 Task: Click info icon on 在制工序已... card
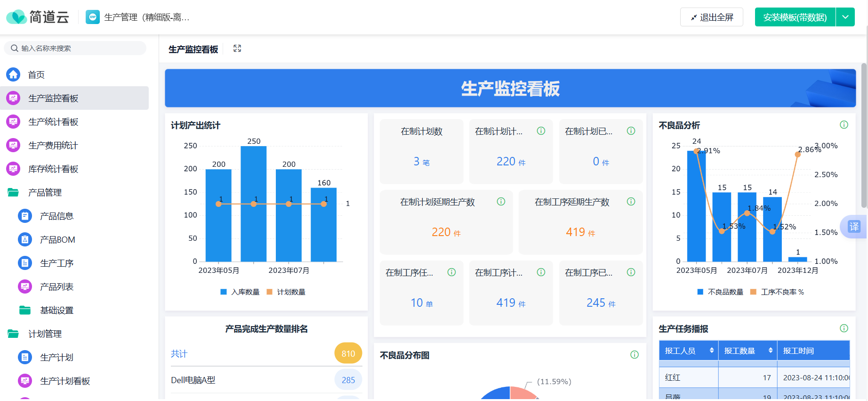(x=631, y=272)
